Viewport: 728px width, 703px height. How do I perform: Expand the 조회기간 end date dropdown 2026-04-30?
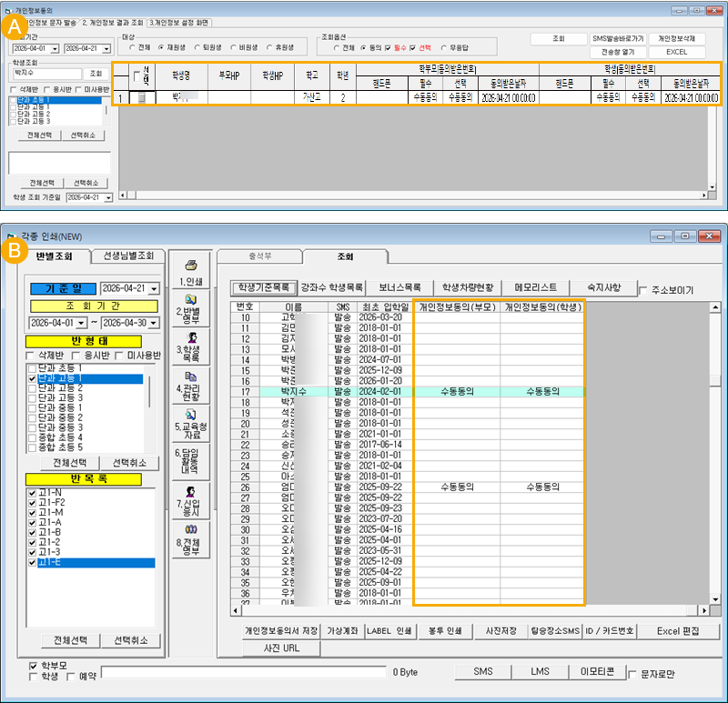(x=153, y=323)
